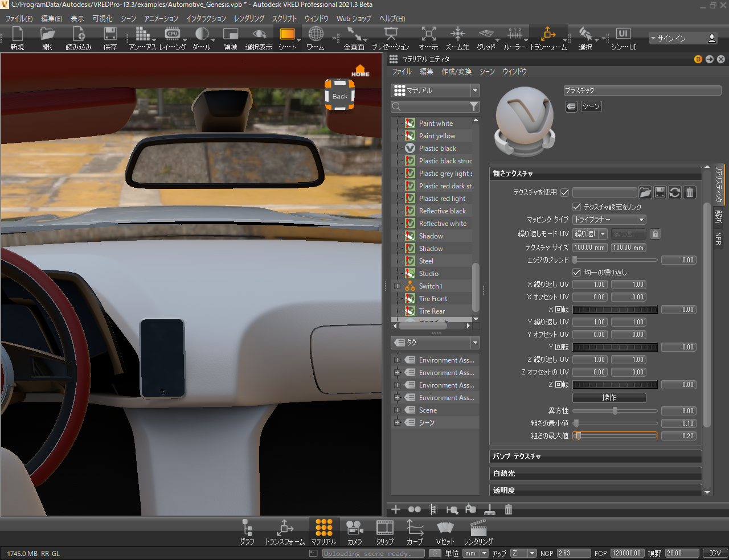Click the folder icon to load roughness texture
This screenshot has width=729, height=560.
coord(645,192)
